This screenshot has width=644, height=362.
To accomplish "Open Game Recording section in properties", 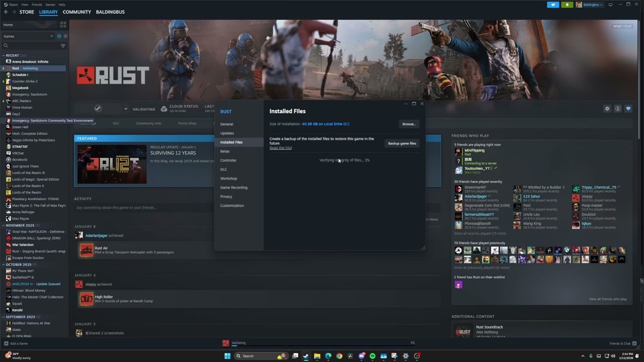I will coord(234,188).
